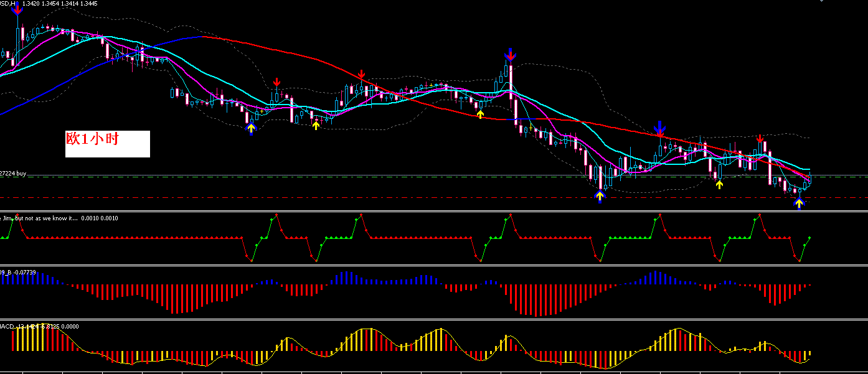The width and height of the screenshot is (868, 374).
Task: Click the "USD,H1" chart symbol title
Action: pyautogui.click(x=9, y=3)
